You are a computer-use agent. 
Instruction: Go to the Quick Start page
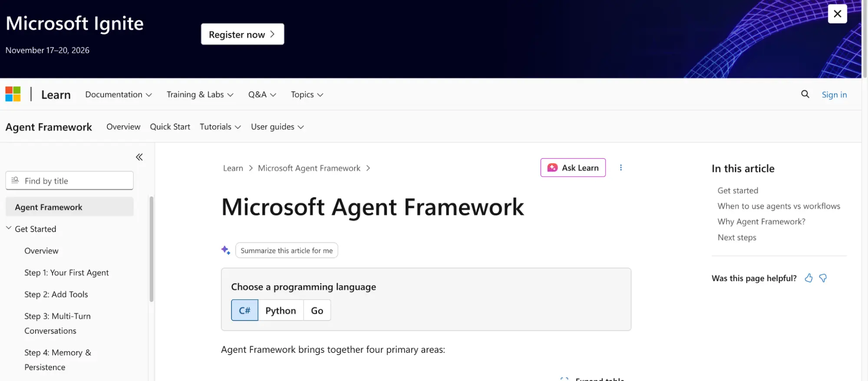[x=170, y=127]
